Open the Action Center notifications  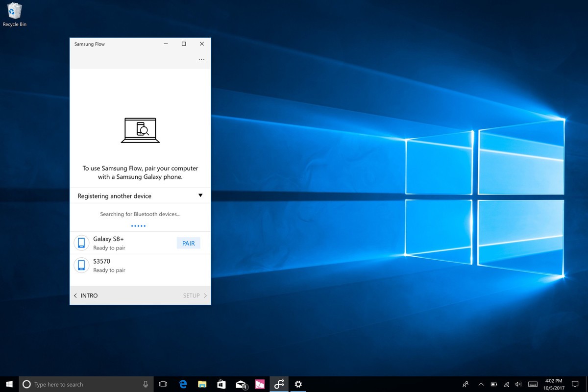pyautogui.click(x=575, y=384)
